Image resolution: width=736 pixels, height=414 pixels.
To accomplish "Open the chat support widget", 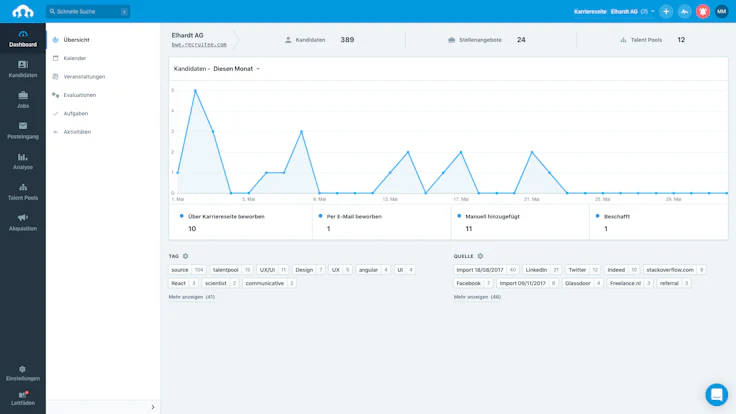I will point(716,395).
